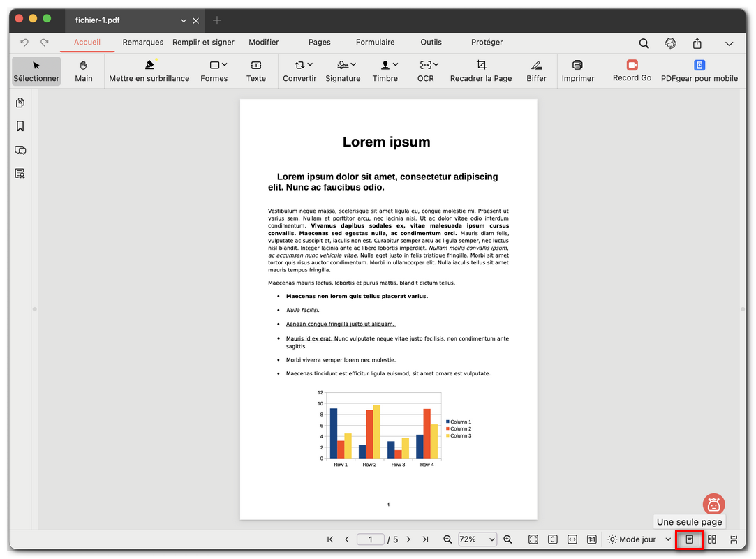Image resolution: width=756 pixels, height=559 pixels.
Task: Go to the next page arrow
Action: pyautogui.click(x=408, y=539)
